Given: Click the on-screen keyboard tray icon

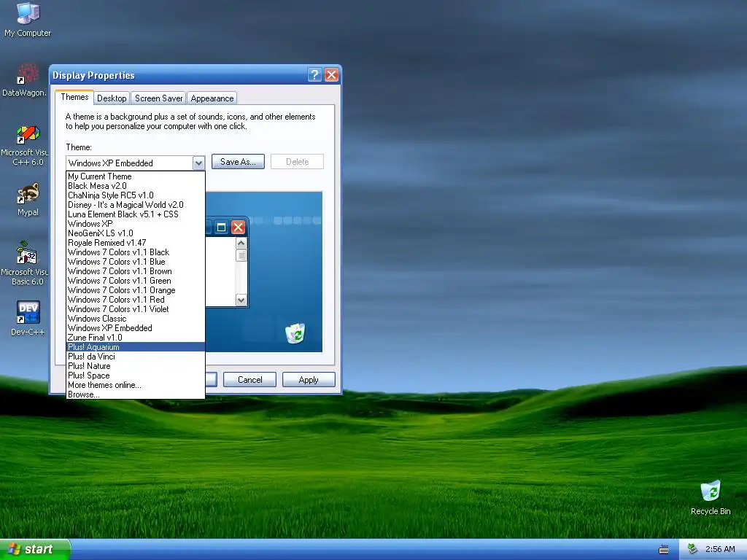Looking at the screenshot, I should tap(664, 550).
